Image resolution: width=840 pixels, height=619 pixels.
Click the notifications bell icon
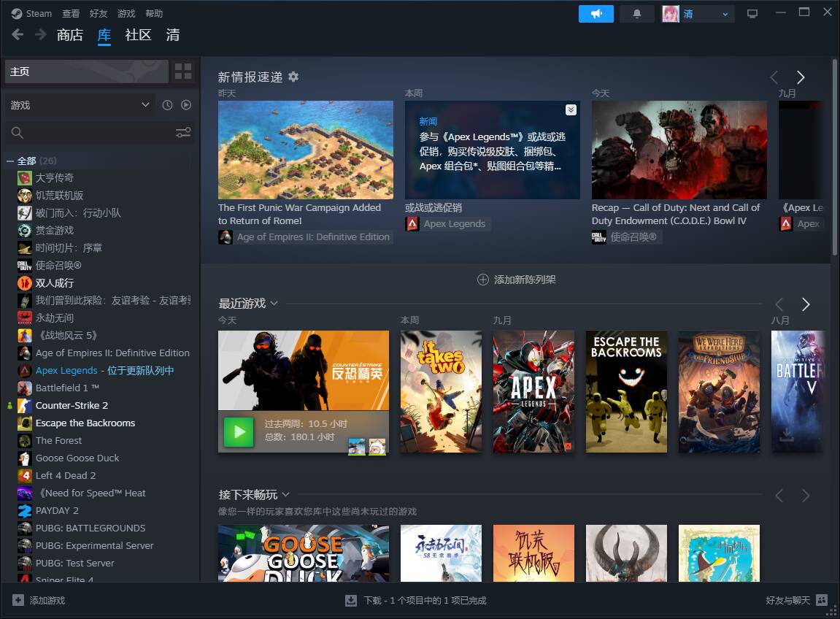pos(636,13)
